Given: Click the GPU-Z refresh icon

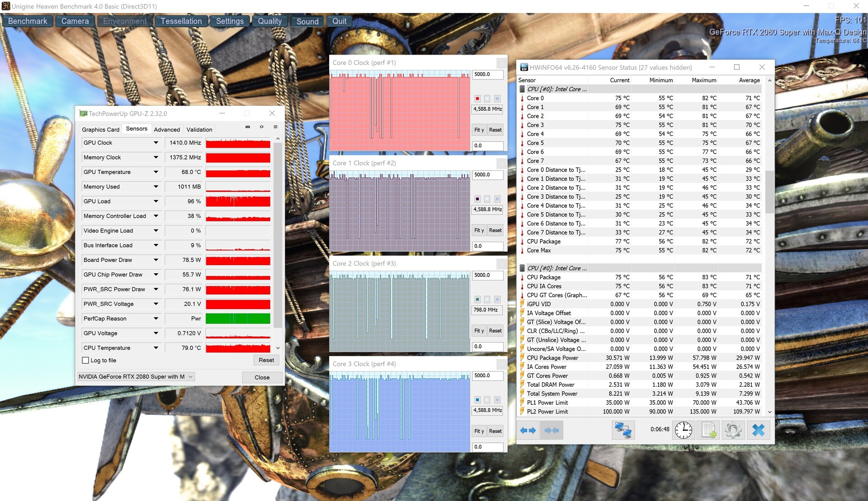Looking at the screenshot, I should pos(261,127).
